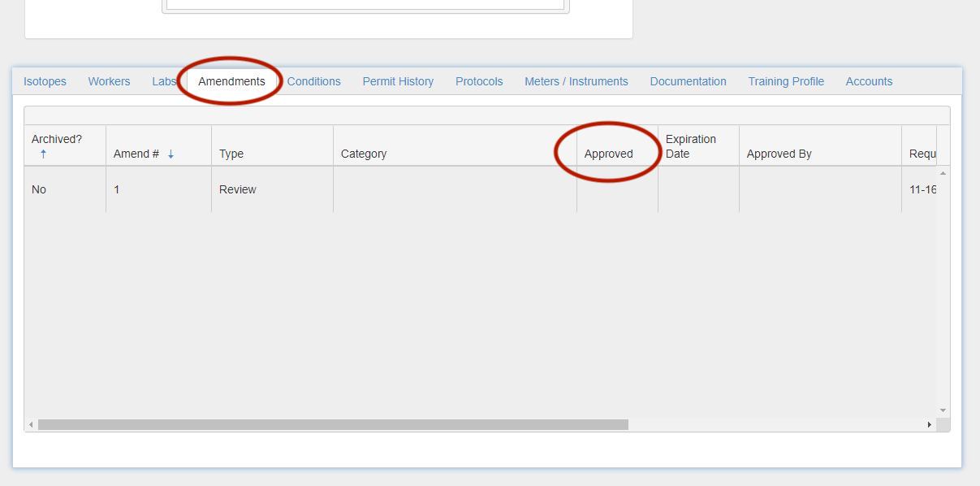Switch to the Protocols tab
Viewport: 980px width, 486px height.
pos(479,81)
